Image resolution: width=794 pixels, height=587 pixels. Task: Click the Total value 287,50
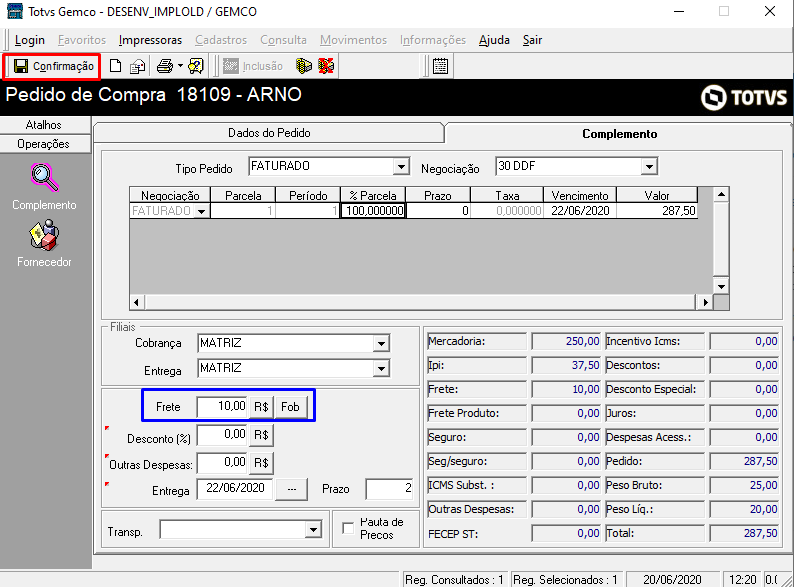[x=743, y=533]
